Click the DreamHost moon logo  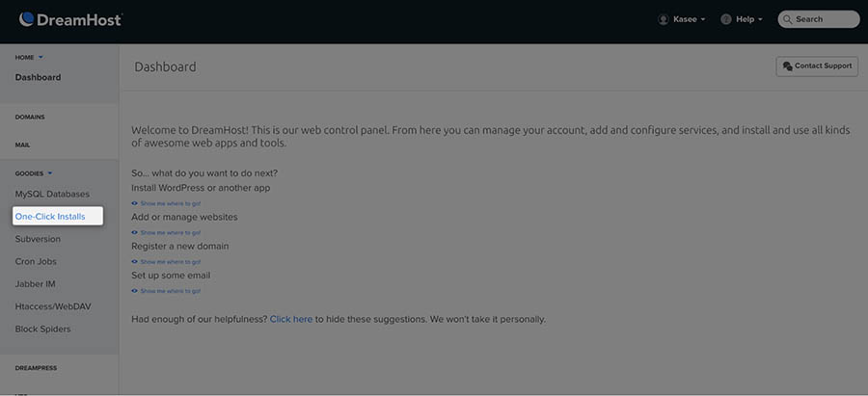[27, 18]
